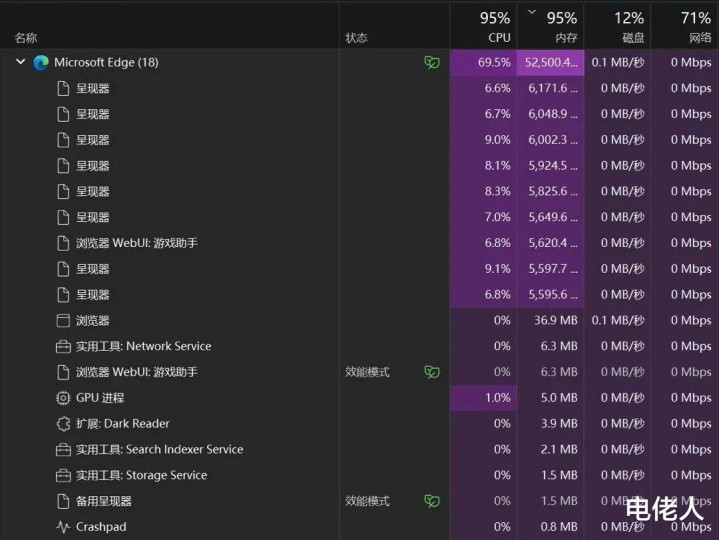The width and height of the screenshot is (719, 540).
Task: Click page icon of 呈现器 using 5,595.6 memory
Action: click(x=63, y=295)
